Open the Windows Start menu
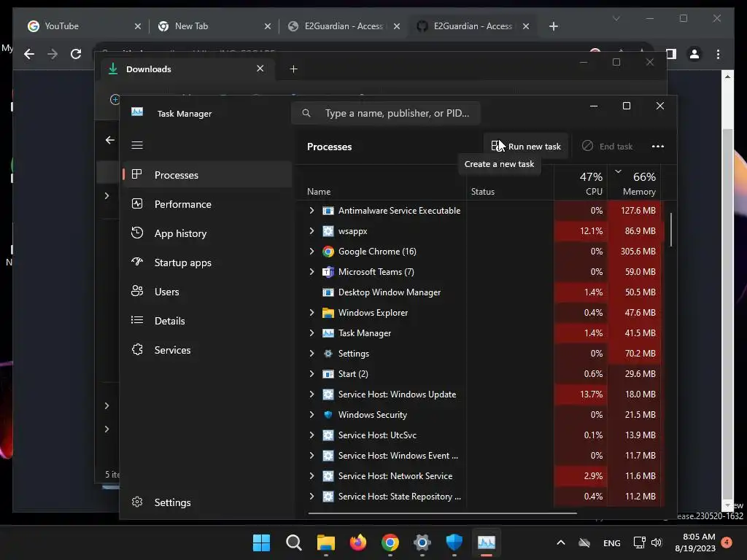Image resolution: width=747 pixels, height=560 pixels. (x=261, y=542)
